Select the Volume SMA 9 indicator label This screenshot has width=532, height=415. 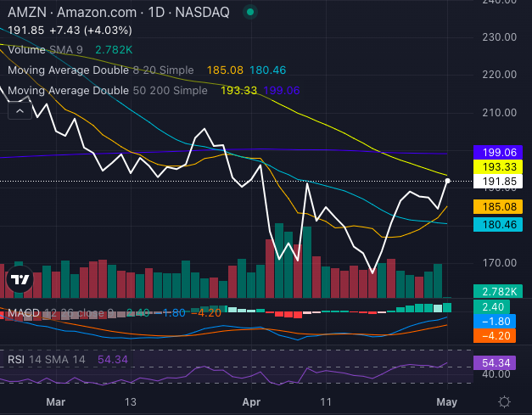pos(45,50)
